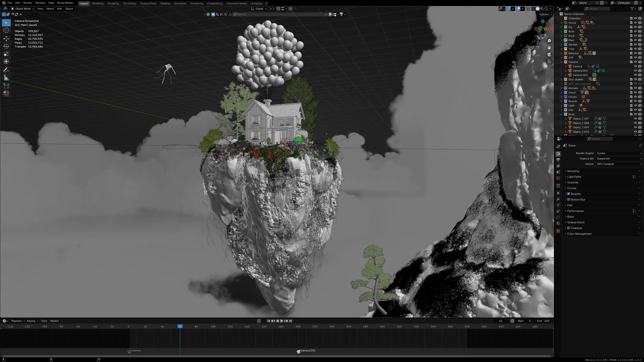Exclude the House collection via its checkbox
The width and height of the screenshot is (644, 362).
pos(631,23)
